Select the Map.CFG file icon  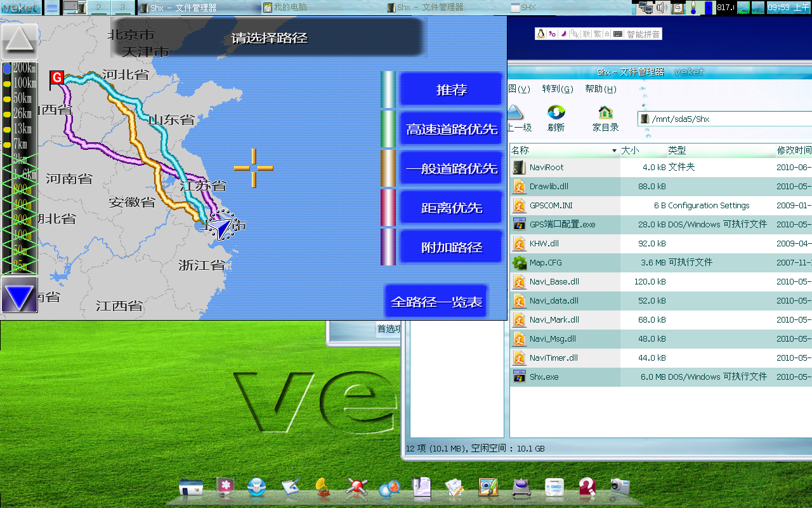(520, 263)
